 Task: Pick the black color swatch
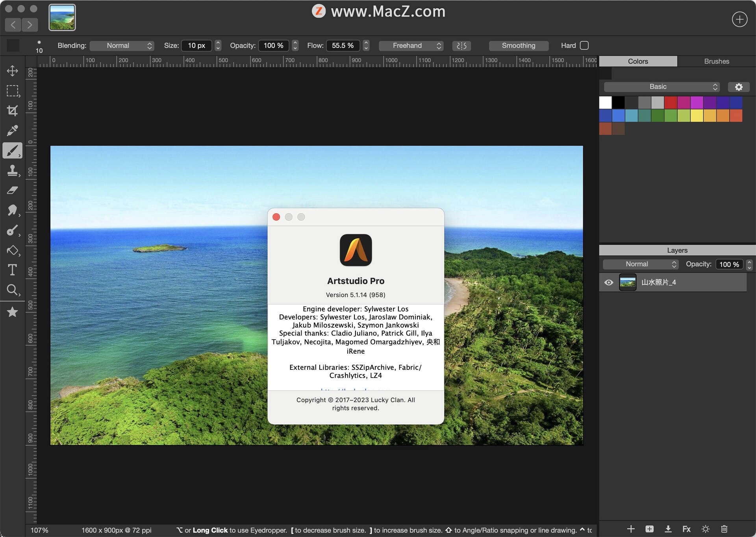point(619,103)
